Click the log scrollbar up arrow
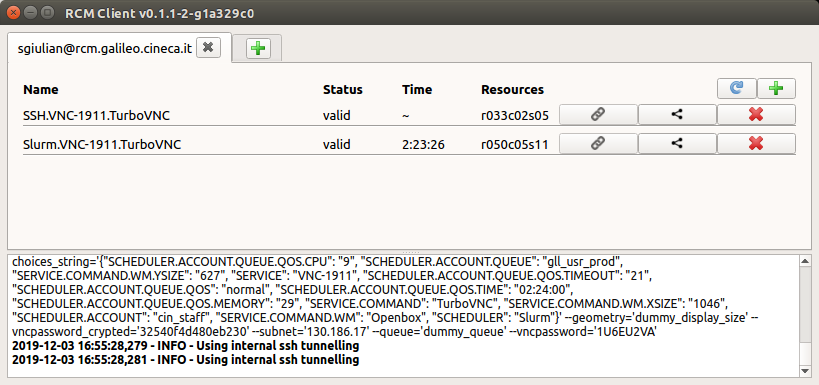 coord(805,261)
